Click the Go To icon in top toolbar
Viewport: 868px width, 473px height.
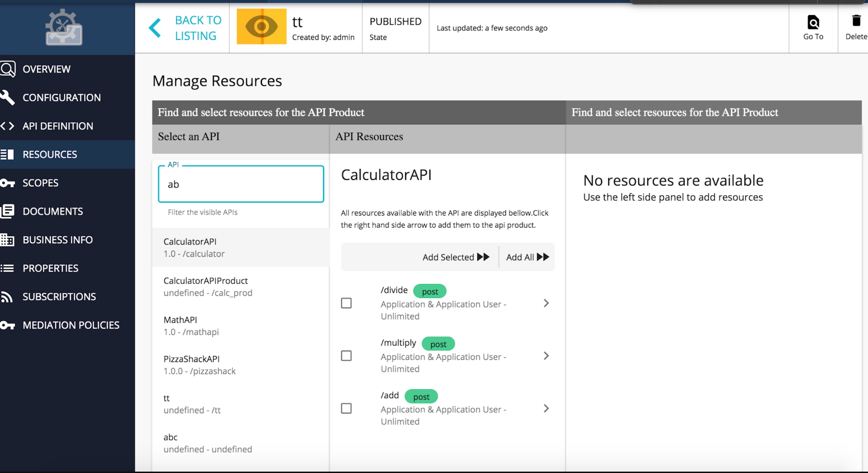[813, 22]
